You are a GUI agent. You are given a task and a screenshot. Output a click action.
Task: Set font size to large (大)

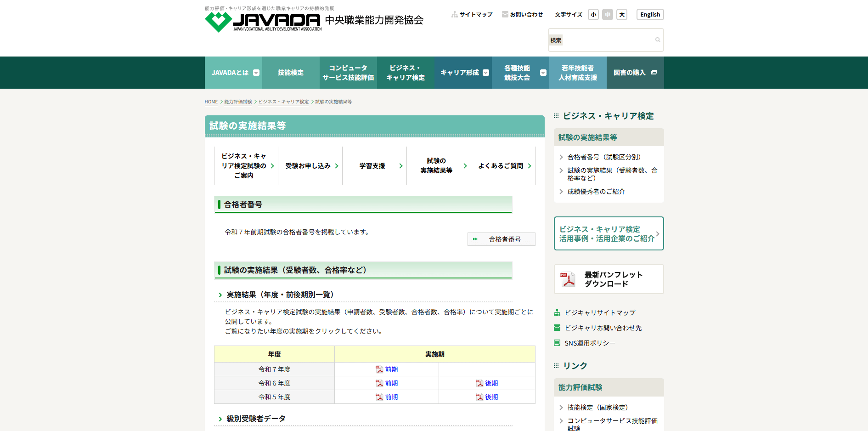click(622, 15)
